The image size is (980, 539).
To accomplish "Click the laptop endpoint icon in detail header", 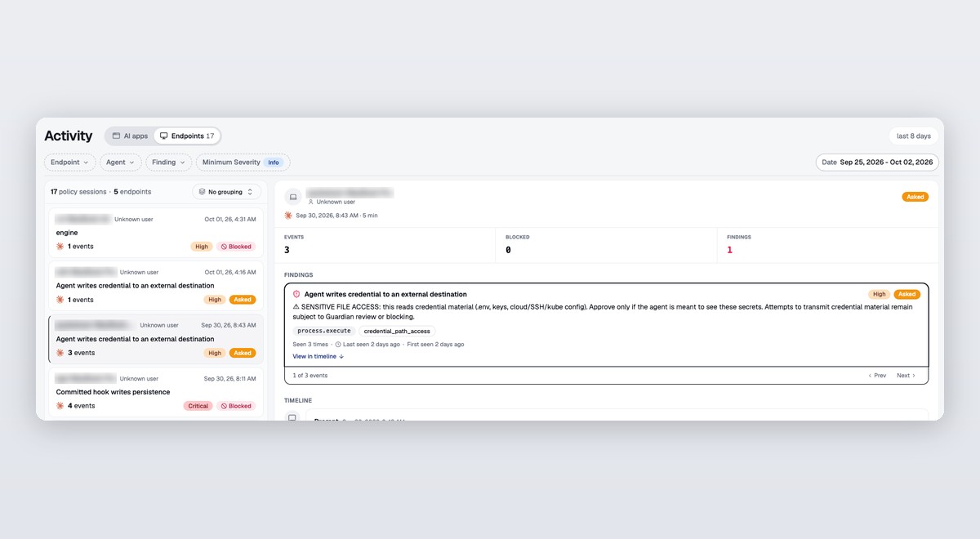I will (x=293, y=197).
